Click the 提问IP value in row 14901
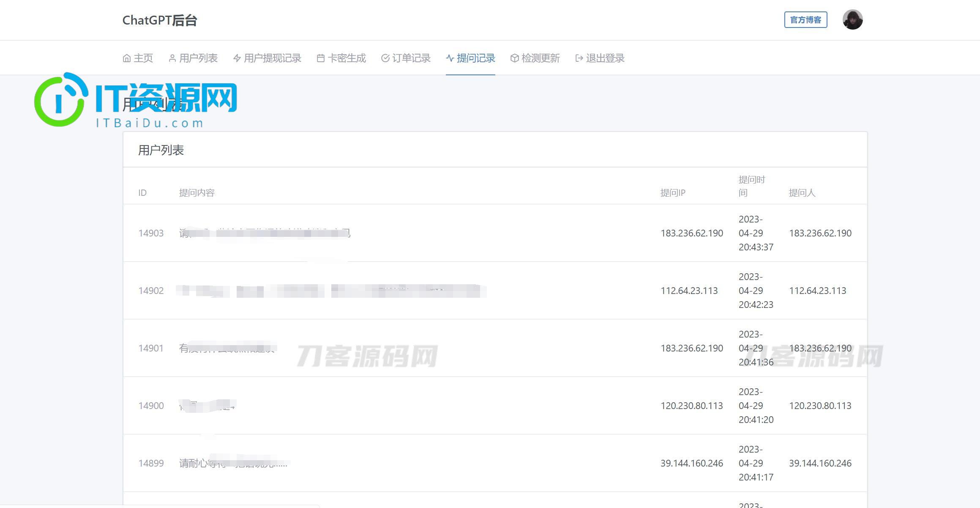980x508 pixels. click(x=692, y=348)
